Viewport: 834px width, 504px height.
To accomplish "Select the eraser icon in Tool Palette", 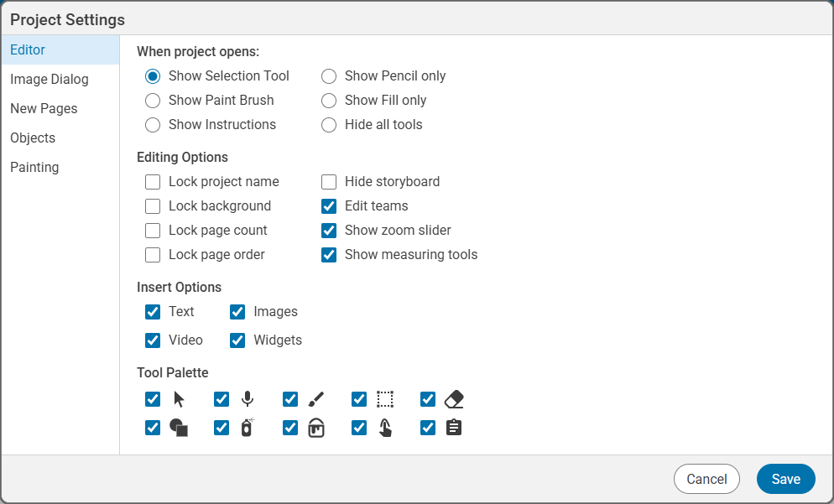I will (454, 399).
